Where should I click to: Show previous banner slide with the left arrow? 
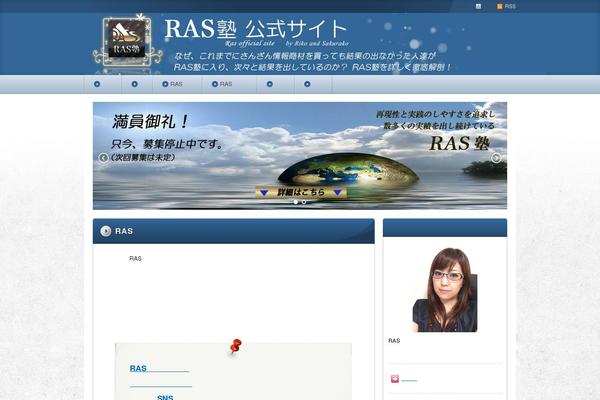click(103, 158)
